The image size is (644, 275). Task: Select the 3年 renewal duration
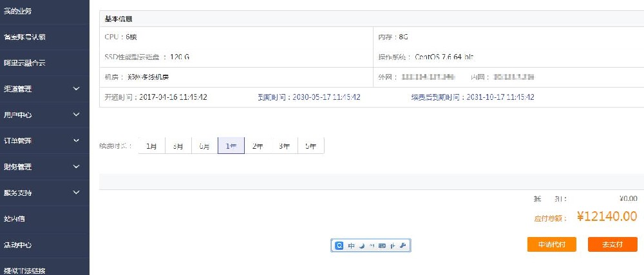pyautogui.click(x=284, y=146)
